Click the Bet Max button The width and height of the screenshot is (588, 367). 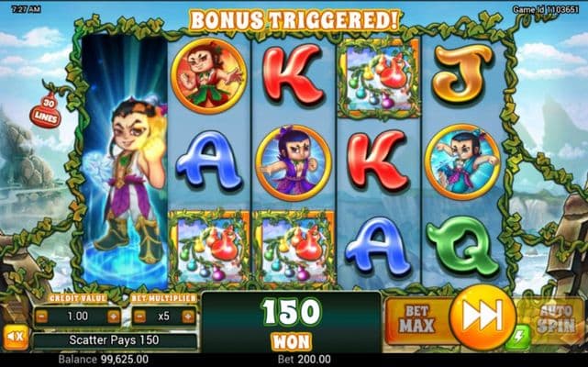point(417,319)
